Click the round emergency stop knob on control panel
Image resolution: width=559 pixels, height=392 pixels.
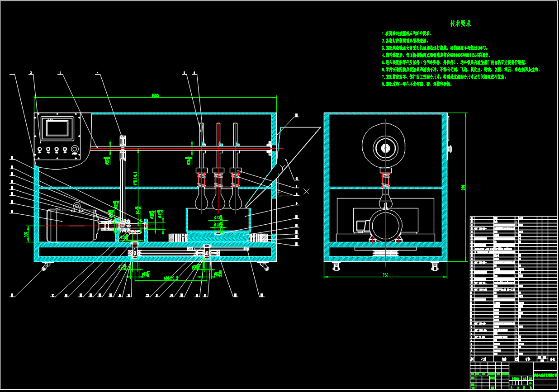[x=75, y=149]
